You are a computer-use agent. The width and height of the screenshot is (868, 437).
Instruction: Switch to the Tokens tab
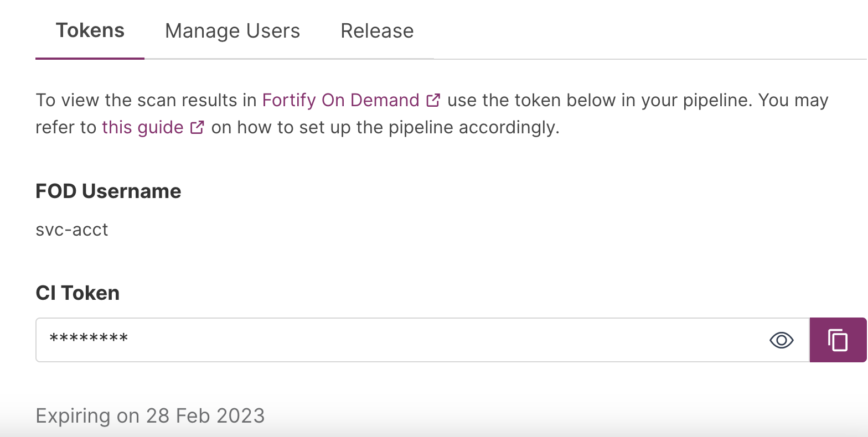pyautogui.click(x=90, y=30)
